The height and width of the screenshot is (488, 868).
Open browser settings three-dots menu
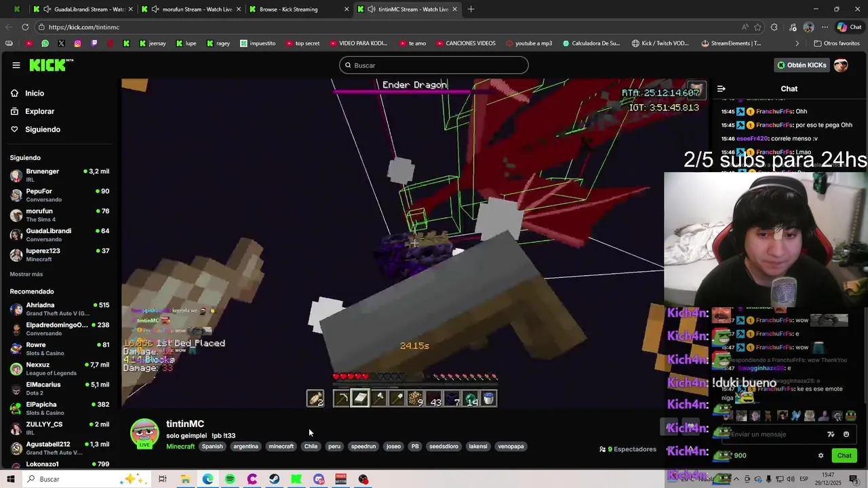click(825, 27)
